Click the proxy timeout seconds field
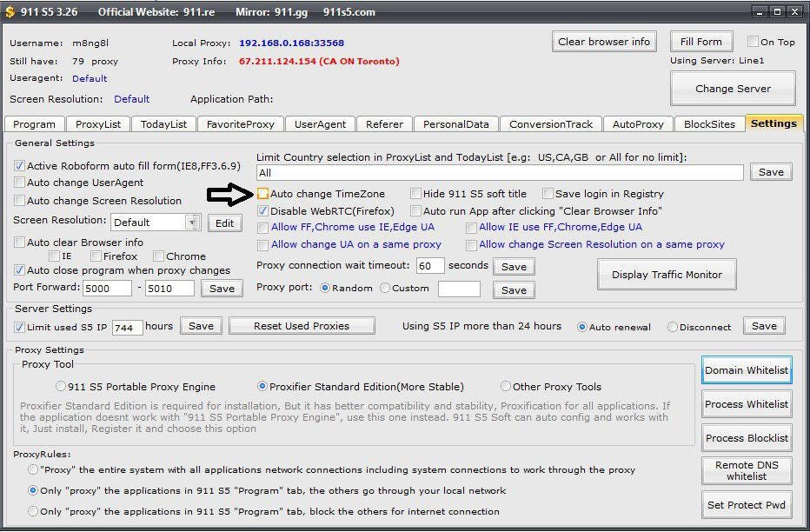Screen dimensions: 810x532 [430, 266]
